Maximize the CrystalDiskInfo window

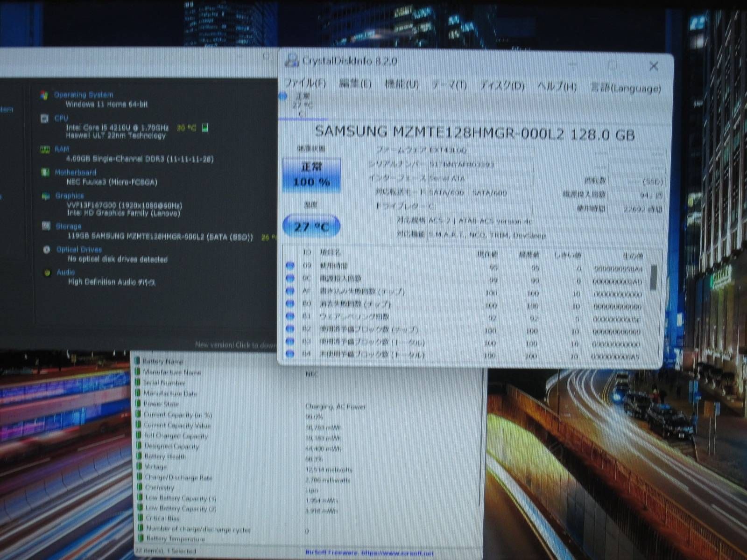click(613, 65)
